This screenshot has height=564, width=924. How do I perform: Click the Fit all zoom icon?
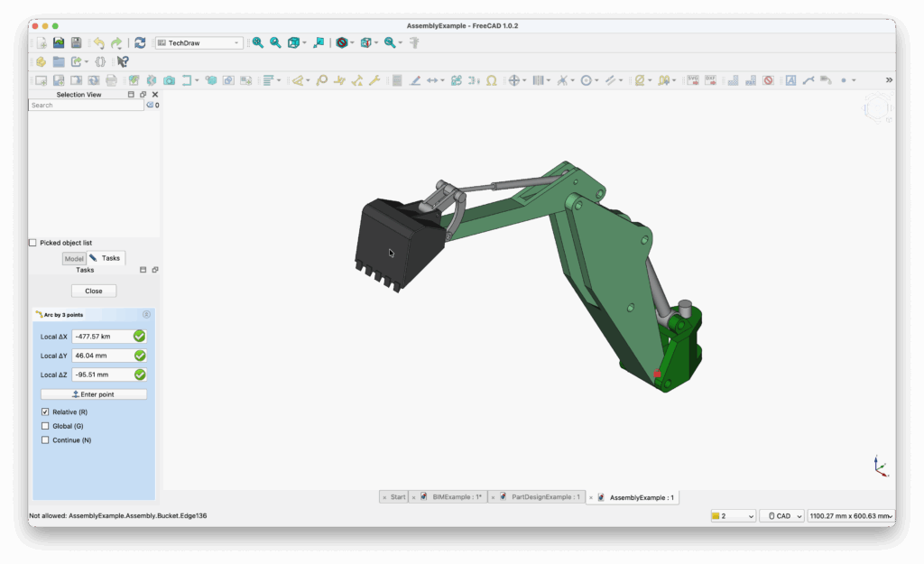259,42
